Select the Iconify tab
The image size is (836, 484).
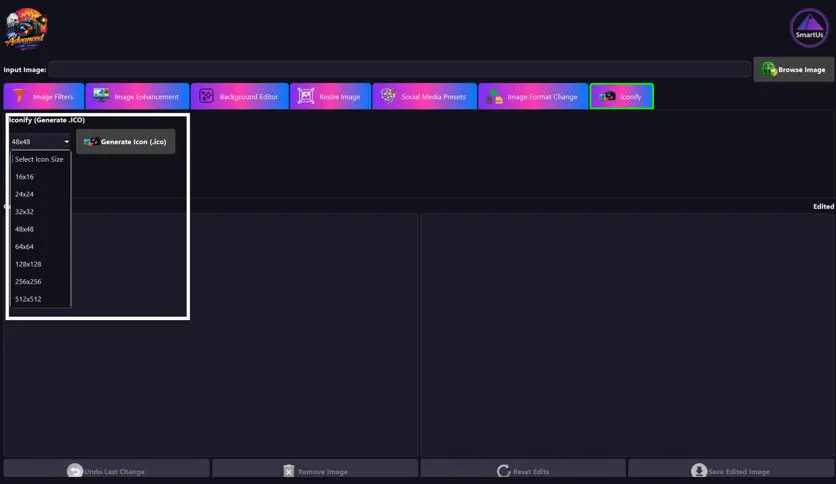point(622,96)
